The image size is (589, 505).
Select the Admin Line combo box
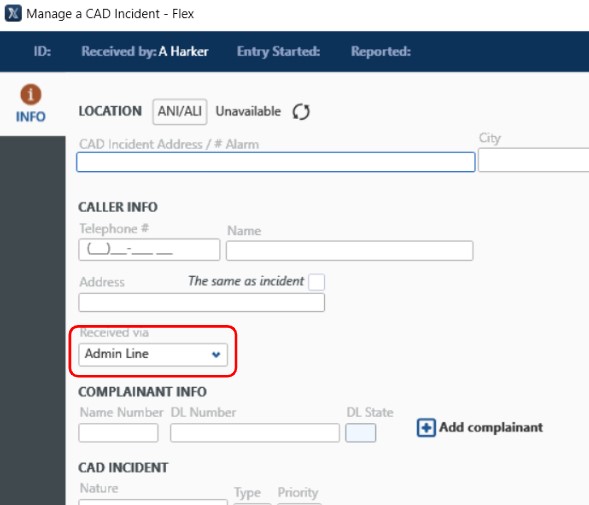click(x=153, y=354)
